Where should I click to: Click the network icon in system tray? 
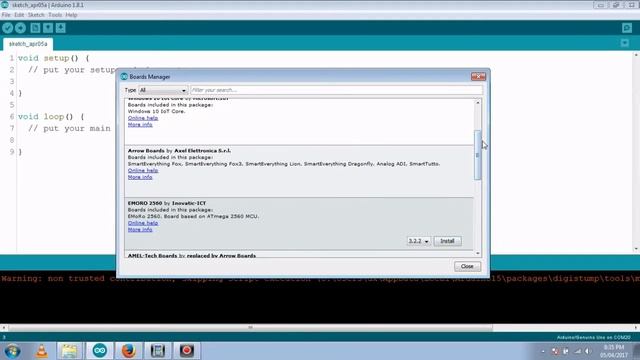click(x=577, y=351)
